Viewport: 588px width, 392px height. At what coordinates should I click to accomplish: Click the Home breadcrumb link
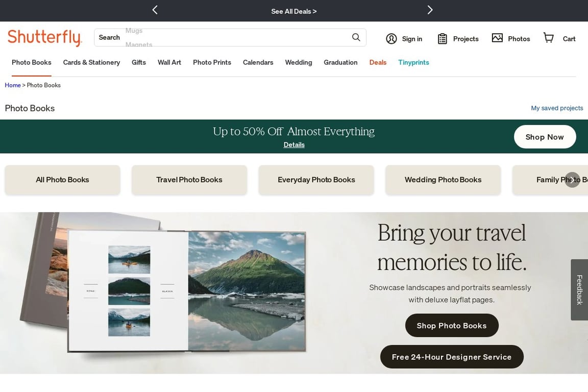point(13,85)
